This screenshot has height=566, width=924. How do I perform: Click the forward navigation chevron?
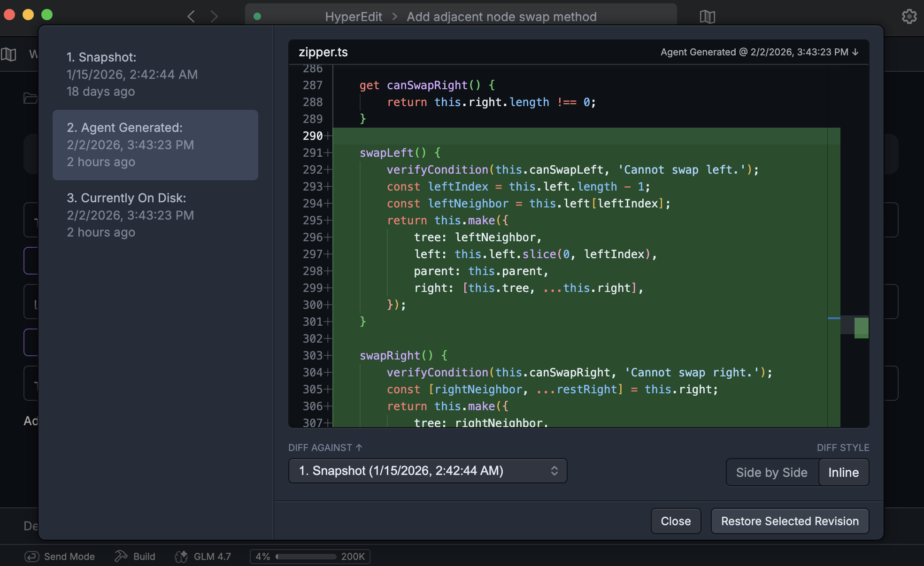(x=214, y=16)
